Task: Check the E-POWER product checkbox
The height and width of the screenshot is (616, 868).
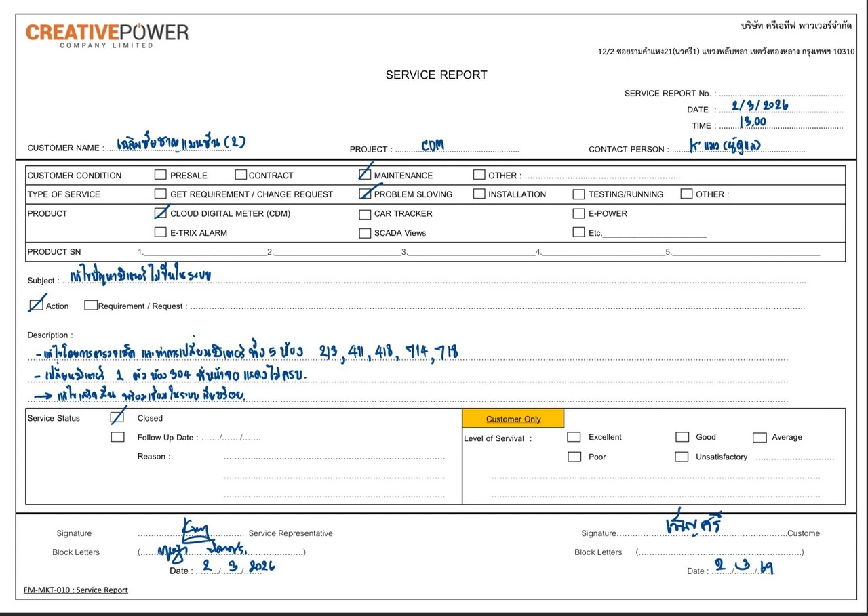Action: 578,213
